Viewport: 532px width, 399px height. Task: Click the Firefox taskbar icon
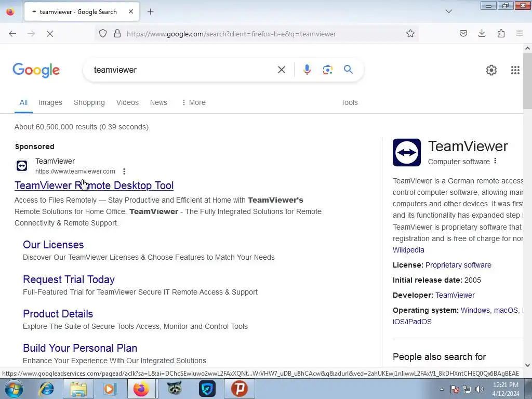click(141, 389)
